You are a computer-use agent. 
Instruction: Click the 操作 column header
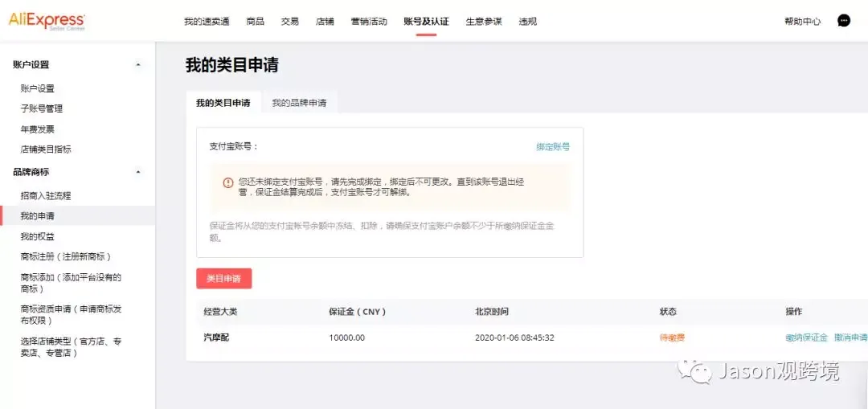pyautogui.click(x=794, y=312)
